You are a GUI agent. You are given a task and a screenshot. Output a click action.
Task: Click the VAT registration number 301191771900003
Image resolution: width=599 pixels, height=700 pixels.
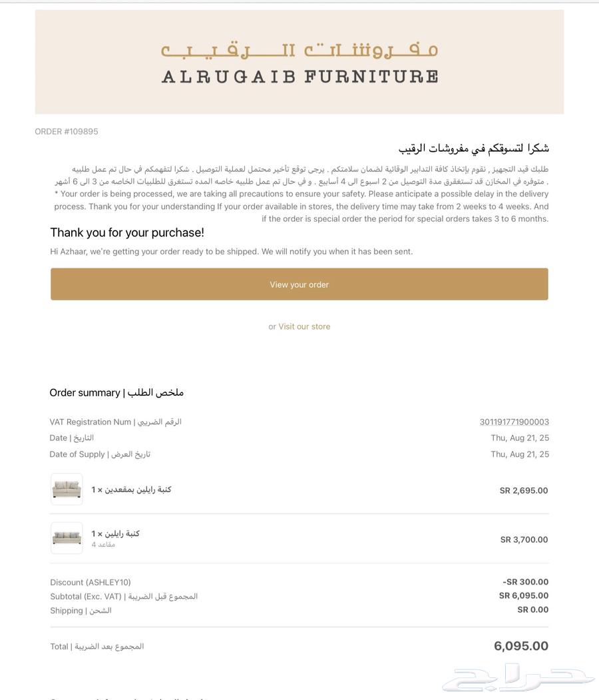click(514, 422)
